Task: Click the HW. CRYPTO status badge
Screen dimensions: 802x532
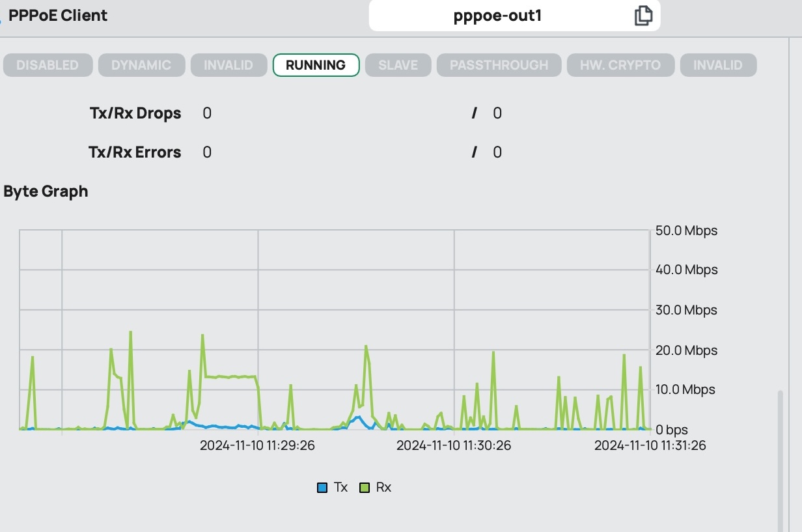Action: tap(620, 65)
